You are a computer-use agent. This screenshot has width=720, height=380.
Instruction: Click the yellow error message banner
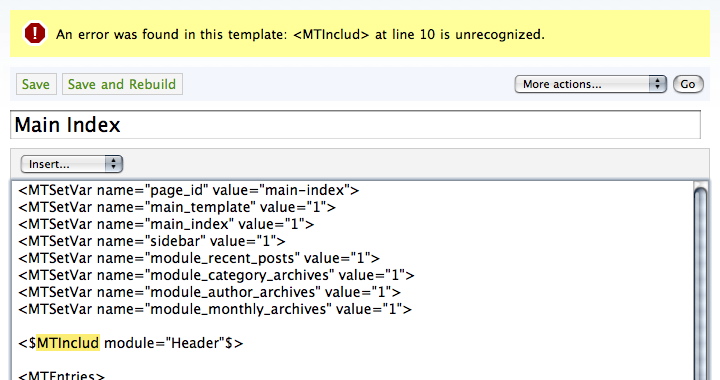(x=360, y=34)
